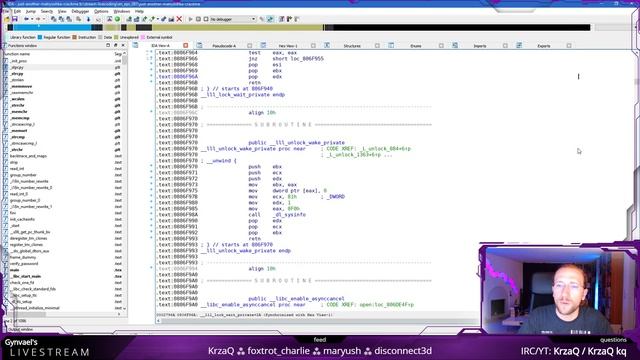Select the main function in list
The image size is (640, 360).
pos(15,270)
